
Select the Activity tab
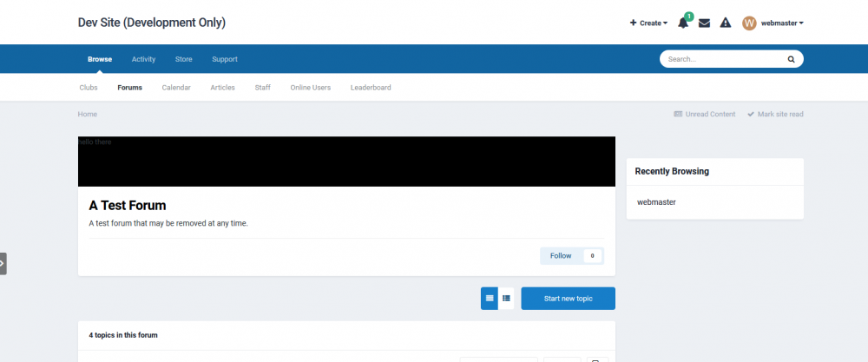pos(143,59)
